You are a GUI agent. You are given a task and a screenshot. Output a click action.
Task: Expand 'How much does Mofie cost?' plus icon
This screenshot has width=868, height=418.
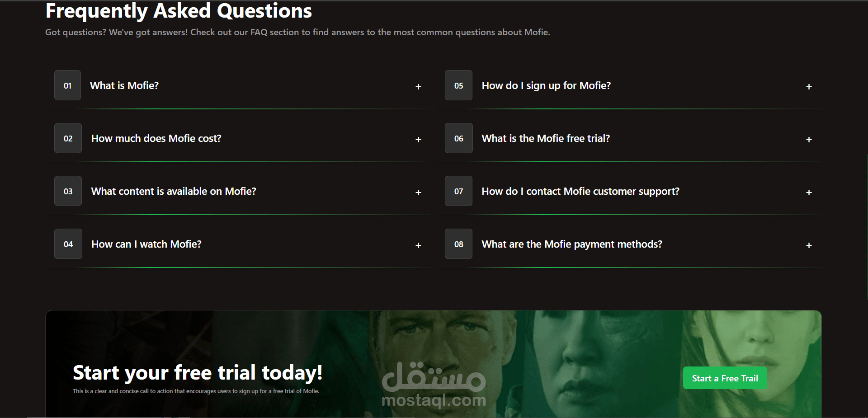pos(418,140)
